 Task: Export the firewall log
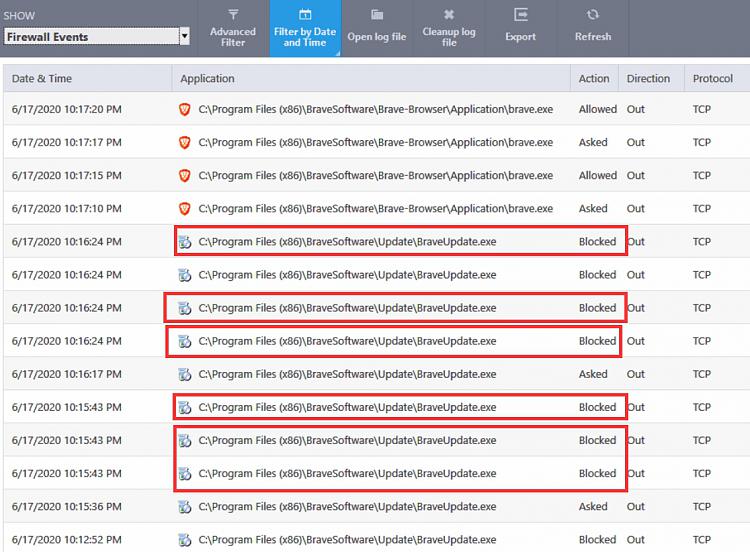pyautogui.click(x=520, y=28)
